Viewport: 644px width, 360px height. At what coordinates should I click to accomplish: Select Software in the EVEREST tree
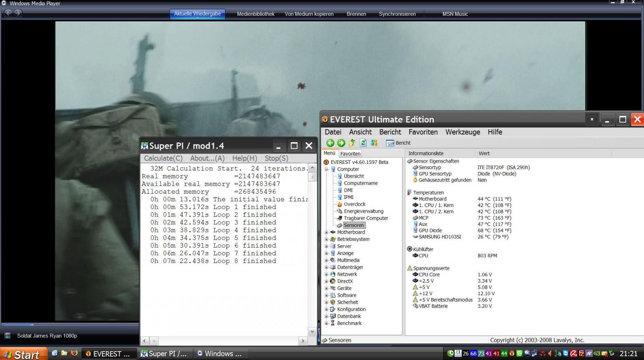pyautogui.click(x=343, y=295)
